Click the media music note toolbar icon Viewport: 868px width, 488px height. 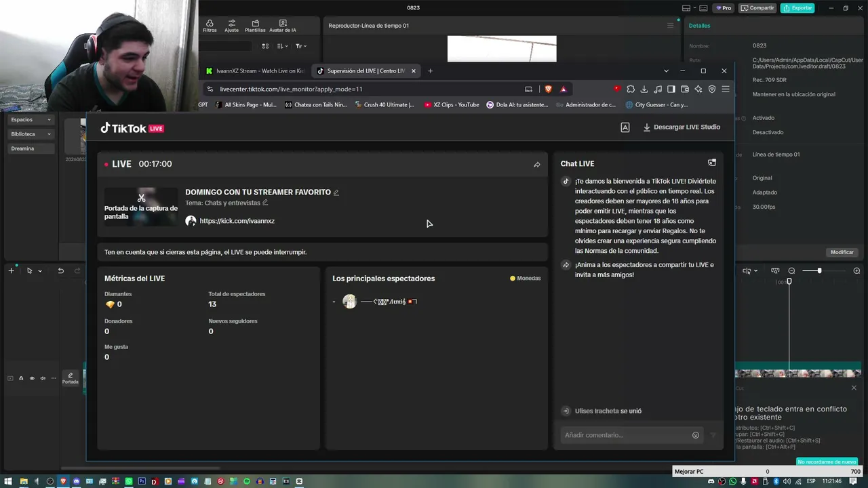pos(658,89)
